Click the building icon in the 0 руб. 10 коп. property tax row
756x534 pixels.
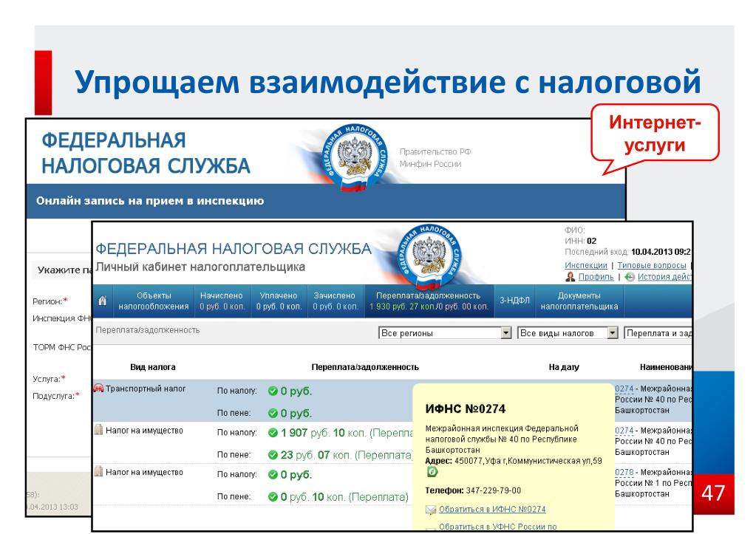pos(99,472)
